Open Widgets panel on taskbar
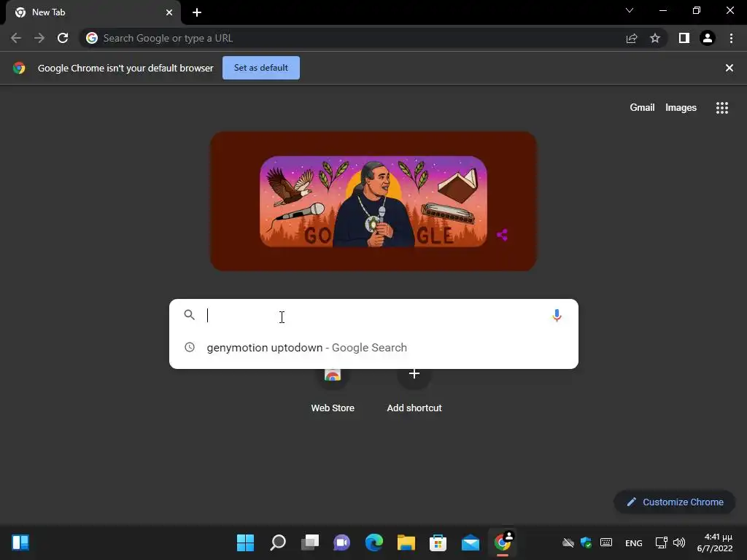 pyautogui.click(x=20, y=542)
